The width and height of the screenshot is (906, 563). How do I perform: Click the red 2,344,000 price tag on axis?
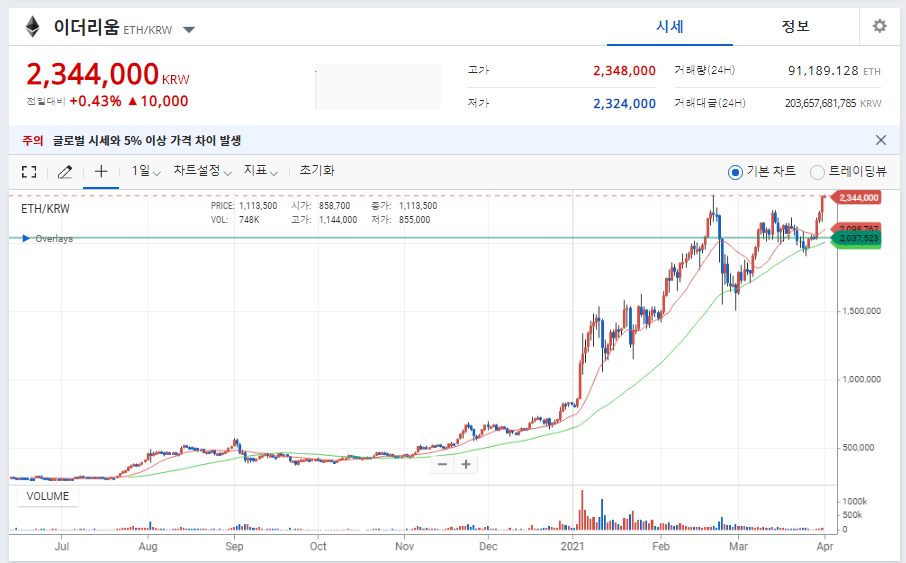856,198
